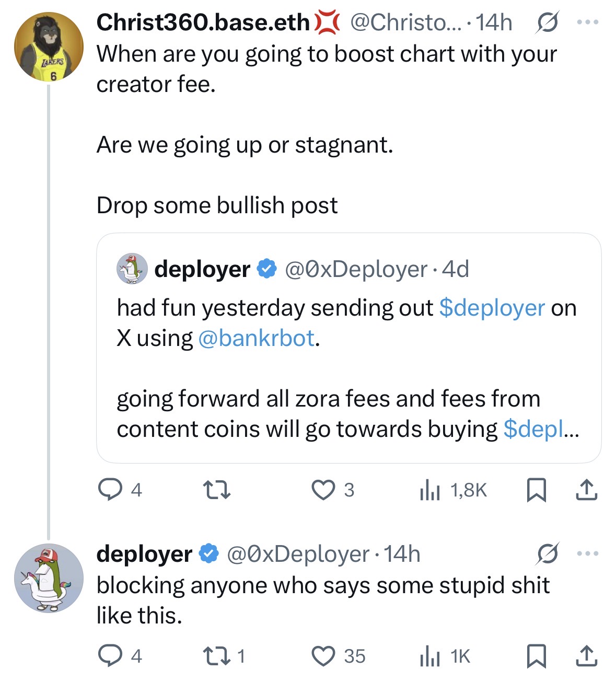Image resolution: width=616 pixels, height=682 pixels.
Task: Like Christ360's tweet with heart icon
Action: [x=323, y=490]
